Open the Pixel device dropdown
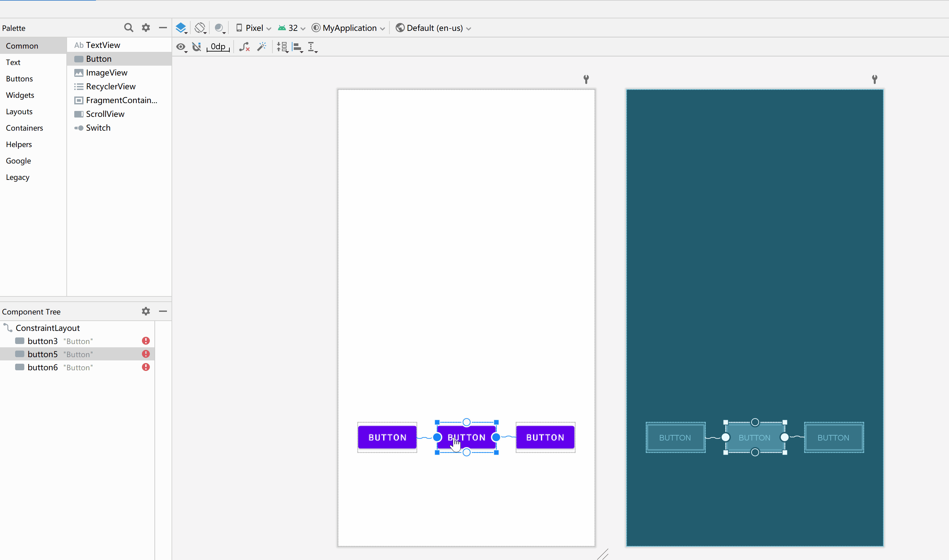The width and height of the screenshot is (949, 560). tap(254, 28)
